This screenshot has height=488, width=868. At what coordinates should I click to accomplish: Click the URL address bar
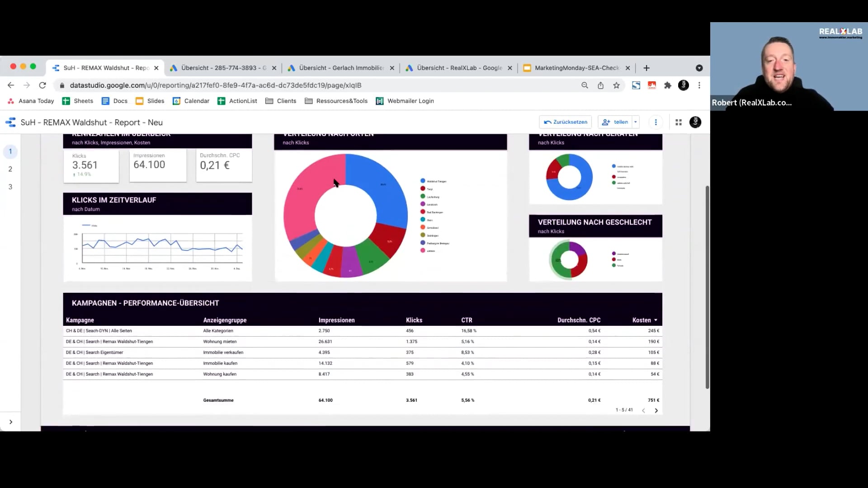[x=316, y=85]
